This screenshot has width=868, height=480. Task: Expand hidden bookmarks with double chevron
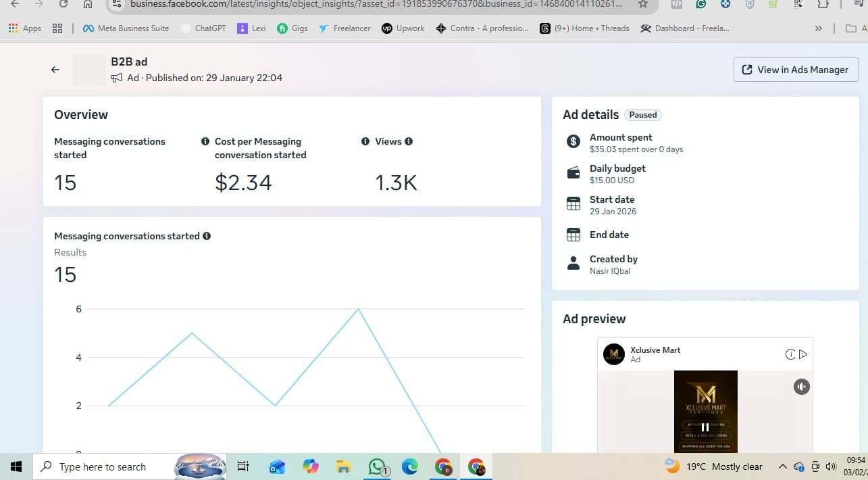click(x=819, y=28)
